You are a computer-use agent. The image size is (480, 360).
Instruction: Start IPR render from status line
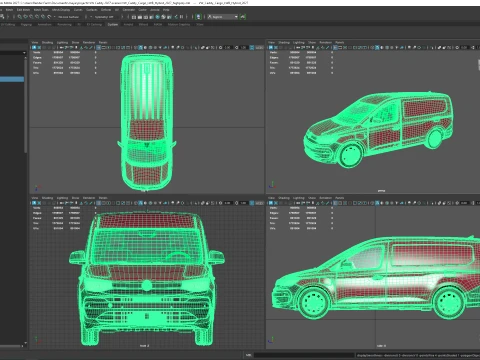(146, 17)
